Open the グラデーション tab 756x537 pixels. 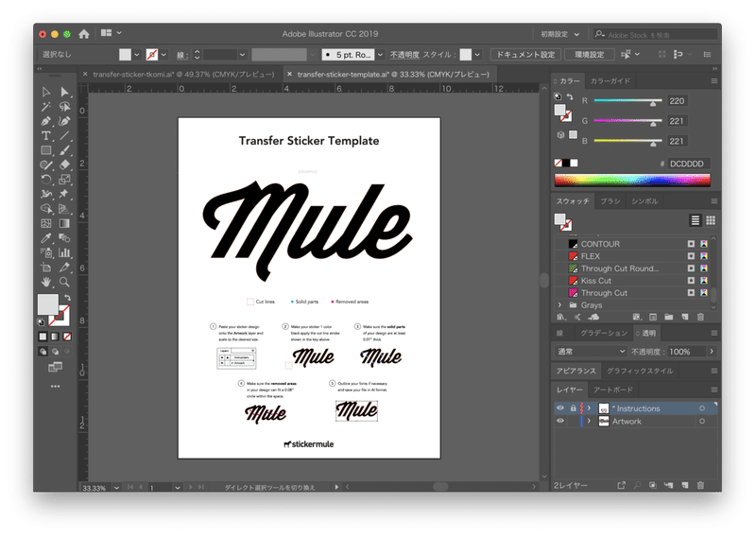pyautogui.click(x=604, y=333)
